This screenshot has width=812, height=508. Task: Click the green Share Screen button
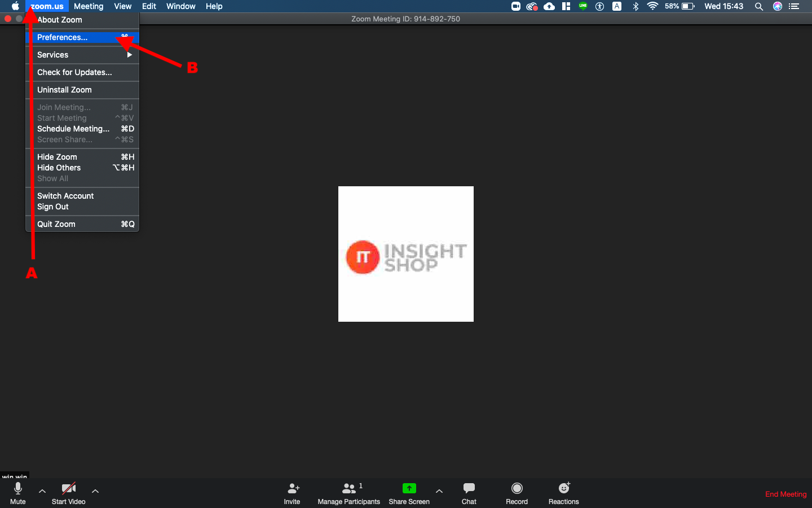click(409, 493)
